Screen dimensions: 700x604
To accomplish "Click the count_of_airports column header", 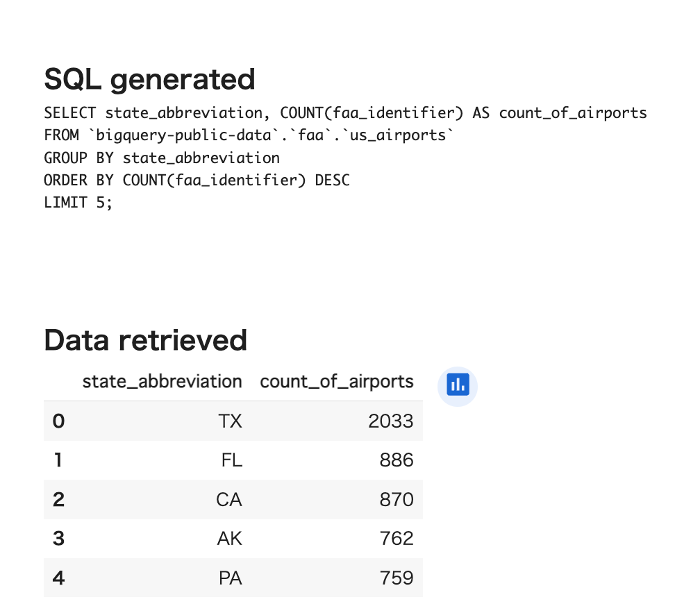I will click(x=337, y=381).
